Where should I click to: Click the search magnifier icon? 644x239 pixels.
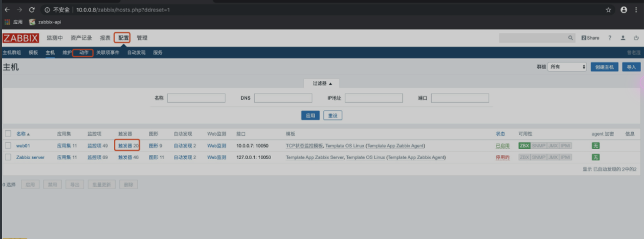(x=570, y=38)
